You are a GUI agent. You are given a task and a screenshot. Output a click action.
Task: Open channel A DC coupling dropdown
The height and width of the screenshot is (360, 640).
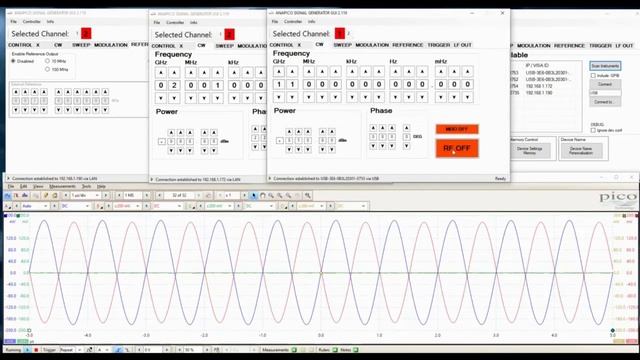click(75, 206)
